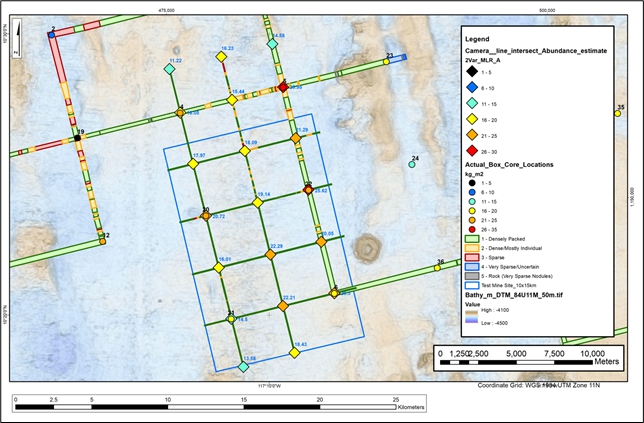Click the cyan diamond labeled 13.58

[x=243, y=367]
